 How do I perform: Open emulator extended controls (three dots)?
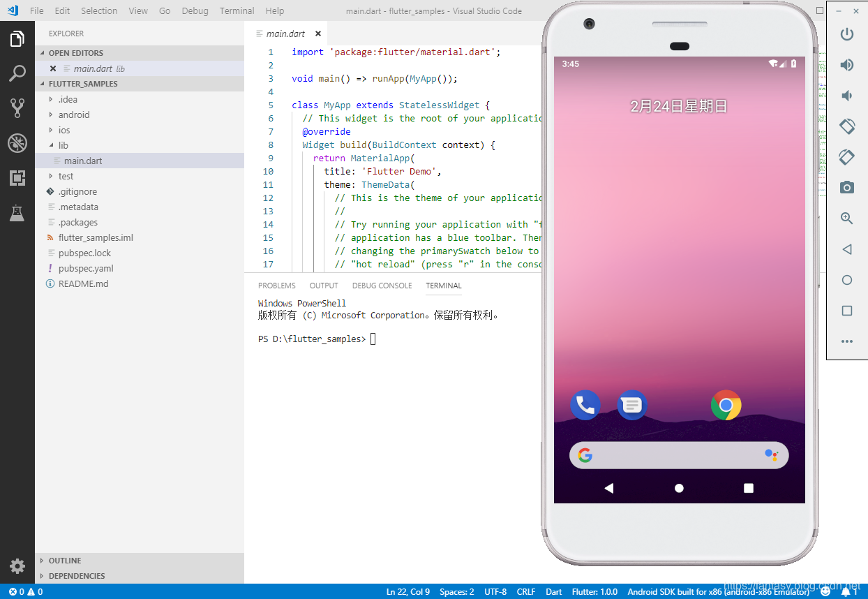846,341
